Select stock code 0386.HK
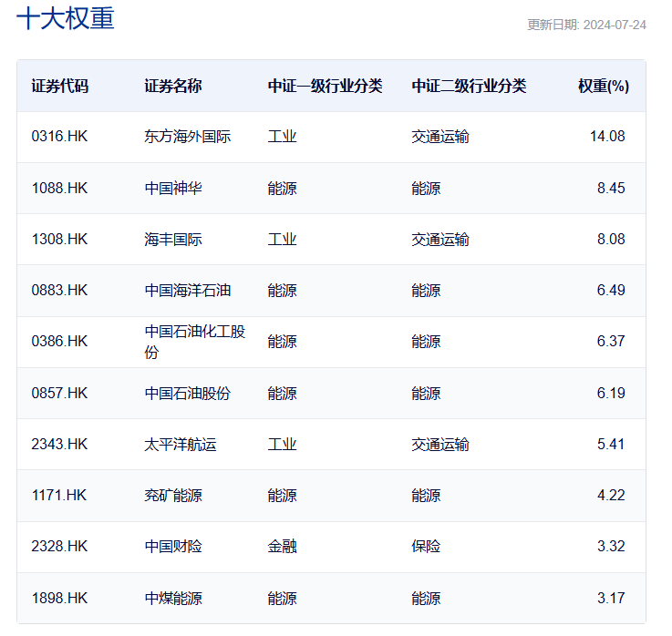The width and height of the screenshot is (672, 636). click(59, 341)
